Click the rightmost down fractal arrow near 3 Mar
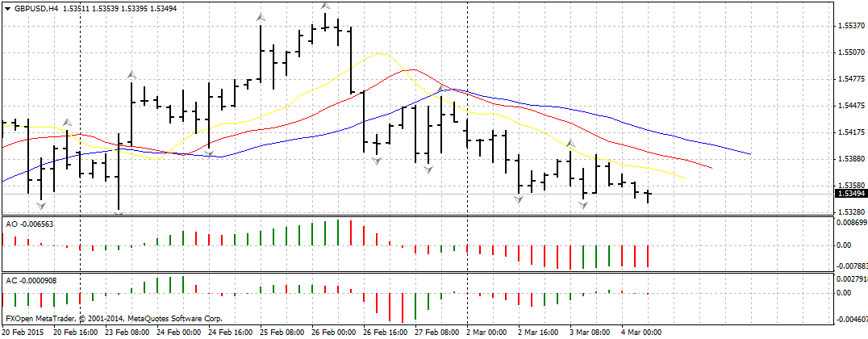Image resolution: width=868 pixels, height=339 pixels. coord(583,205)
